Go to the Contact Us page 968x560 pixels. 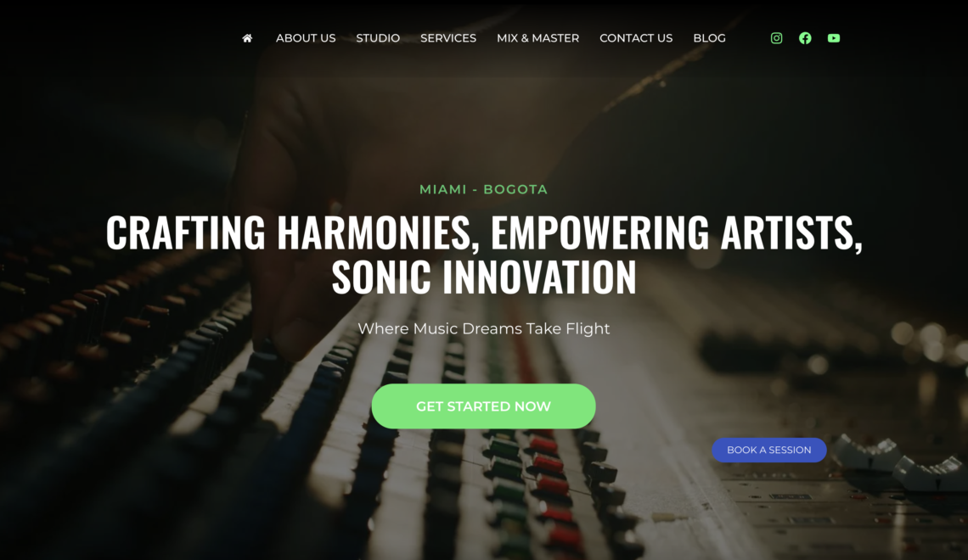pos(636,38)
